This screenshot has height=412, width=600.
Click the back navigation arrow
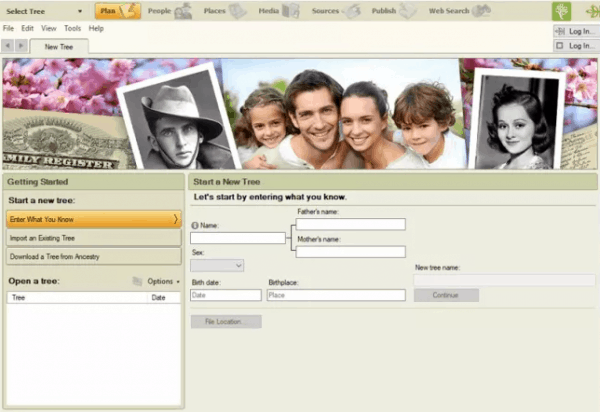[9, 46]
